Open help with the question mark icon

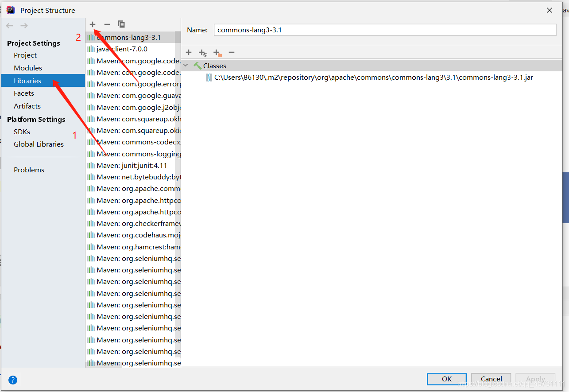pyautogui.click(x=13, y=380)
